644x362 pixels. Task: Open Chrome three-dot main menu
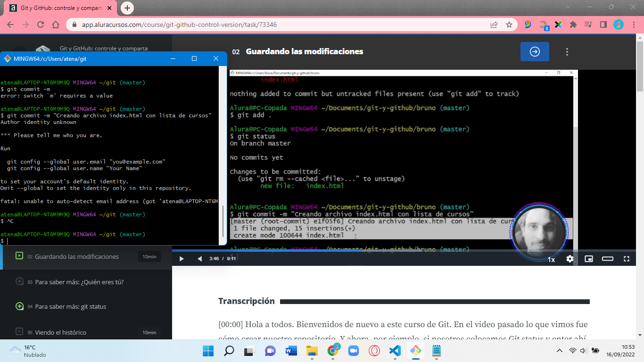(x=633, y=25)
